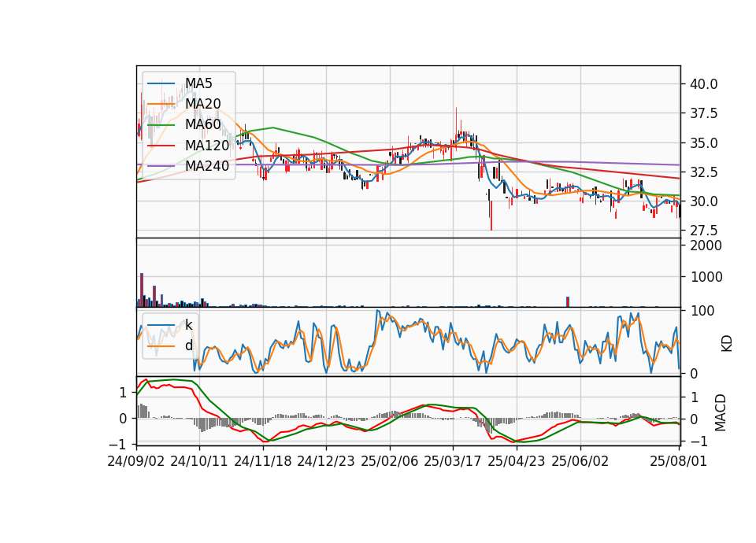This screenshot has width=756, height=543.
Task: Select the 30.0 price axis tick
Action: pyautogui.click(x=704, y=201)
